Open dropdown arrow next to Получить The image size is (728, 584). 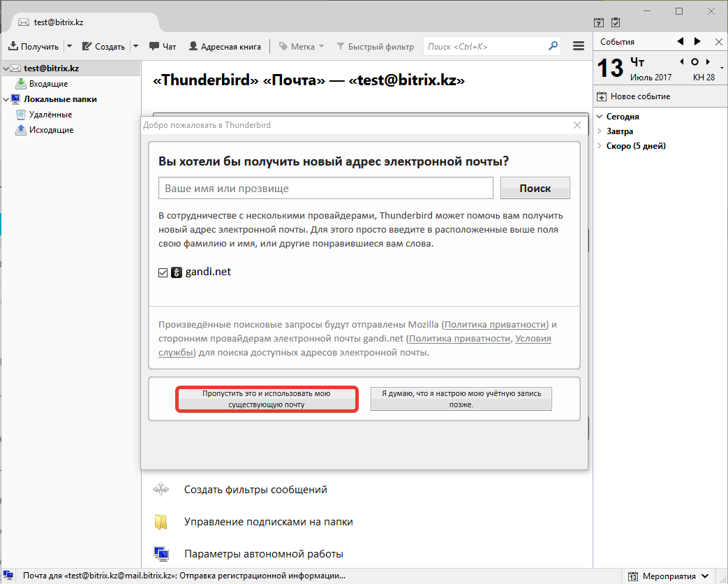(69, 47)
